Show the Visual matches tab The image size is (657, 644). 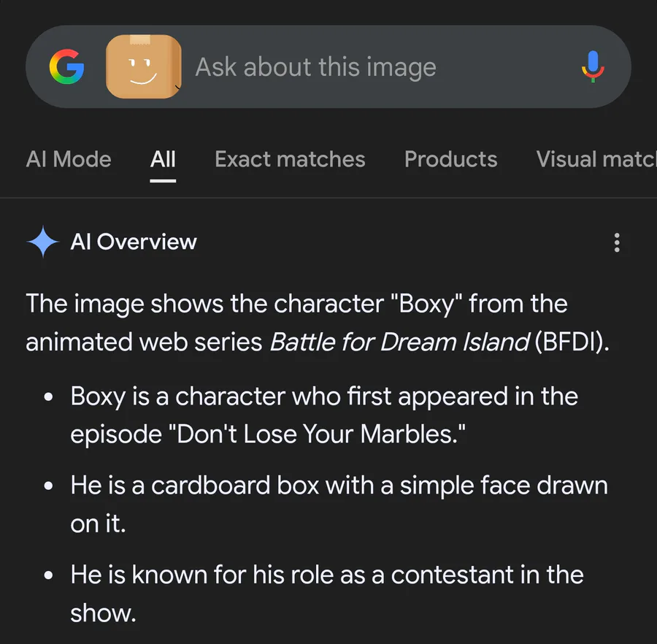click(x=596, y=159)
